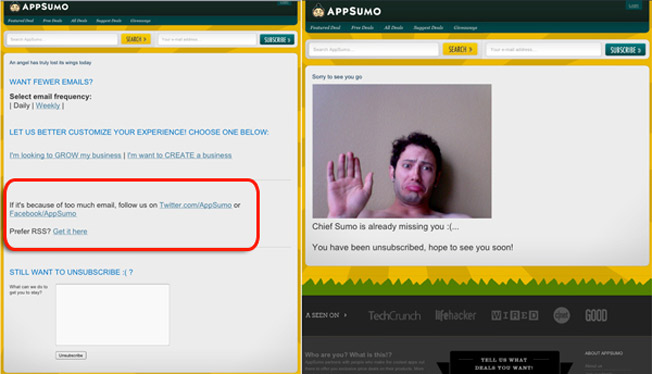The width and height of the screenshot is (652, 374).
Task: Select the Weekly email frequency link
Action: pyautogui.click(x=48, y=106)
